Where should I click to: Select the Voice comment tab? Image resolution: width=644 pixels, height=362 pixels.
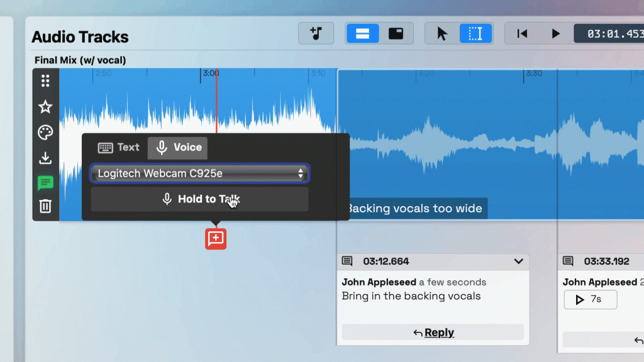tap(179, 148)
